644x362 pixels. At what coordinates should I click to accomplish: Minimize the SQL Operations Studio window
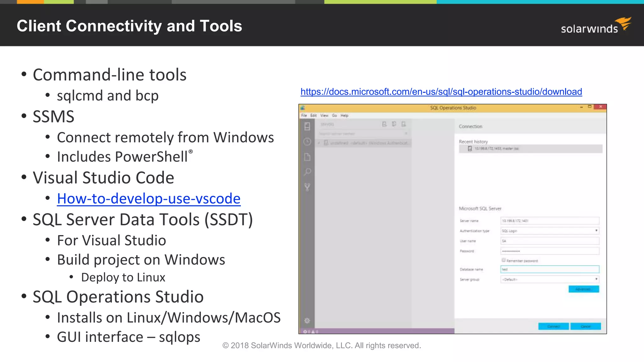(x=581, y=107)
